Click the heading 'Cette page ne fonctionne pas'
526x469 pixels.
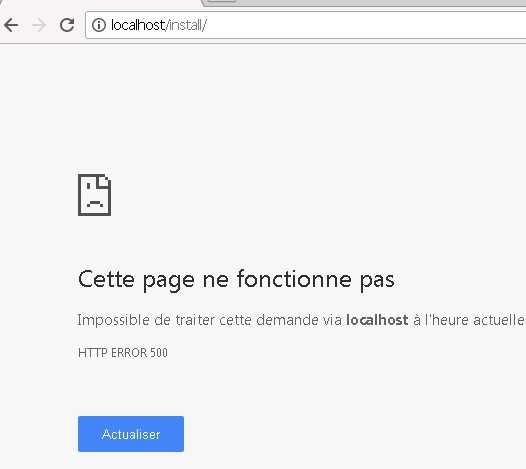click(236, 280)
